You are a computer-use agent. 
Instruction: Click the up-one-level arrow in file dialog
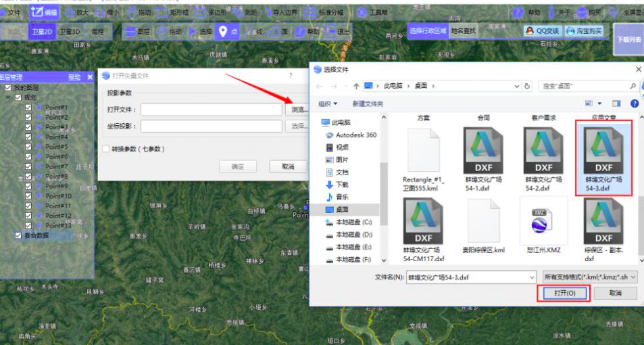click(356, 86)
